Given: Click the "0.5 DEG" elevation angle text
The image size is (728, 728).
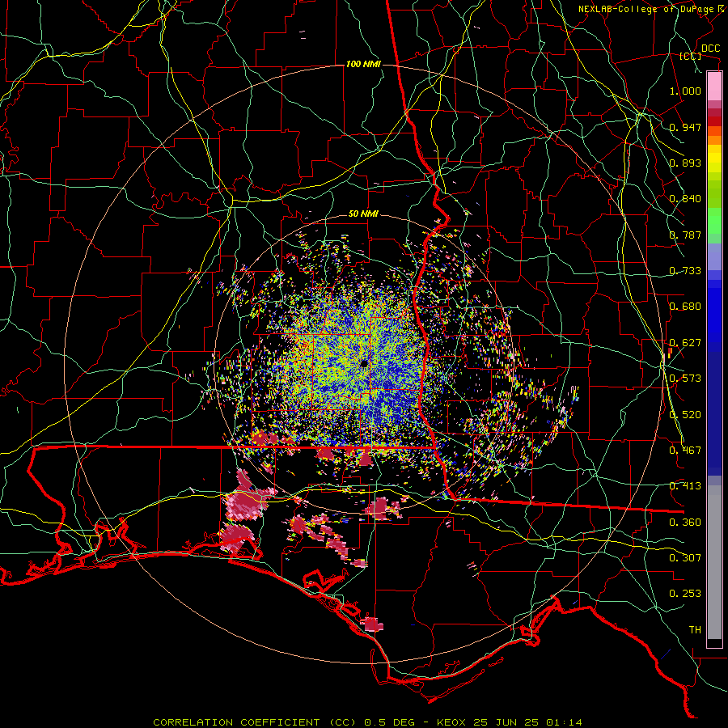Looking at the screenshot, I should coord(391,722).
